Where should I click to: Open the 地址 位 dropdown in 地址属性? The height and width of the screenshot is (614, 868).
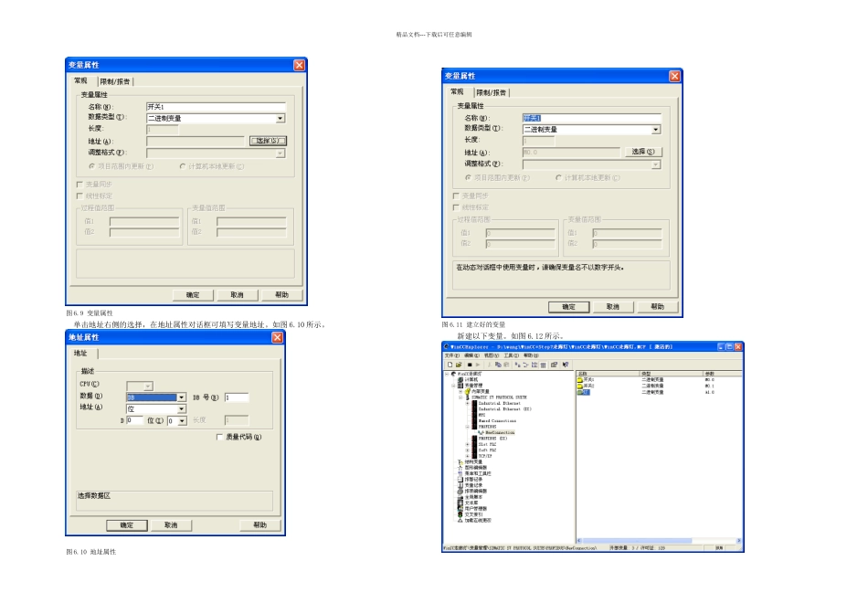(x=181, y=409)
